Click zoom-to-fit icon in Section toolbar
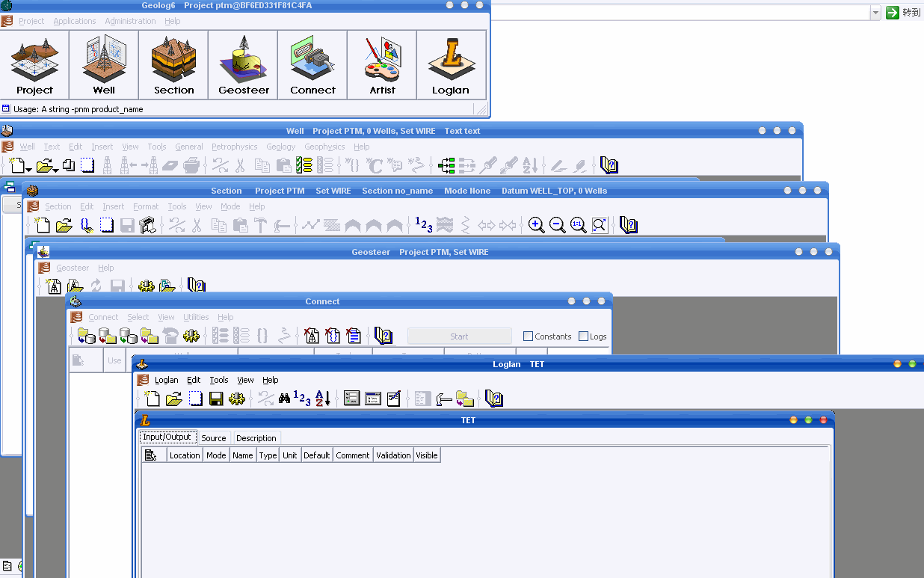This screenshot has width=924, height=578. (600, 225)
